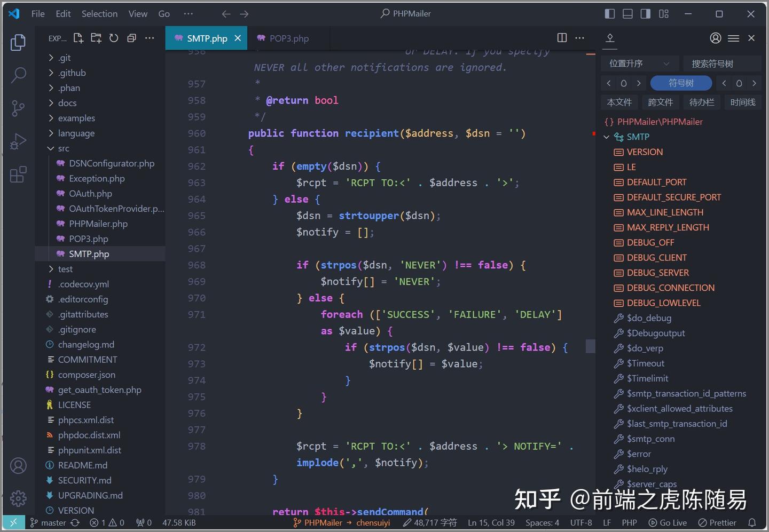Switch to the 时间线 panel tab
This screenshot has height=532, width=769.
pos(742,102)
